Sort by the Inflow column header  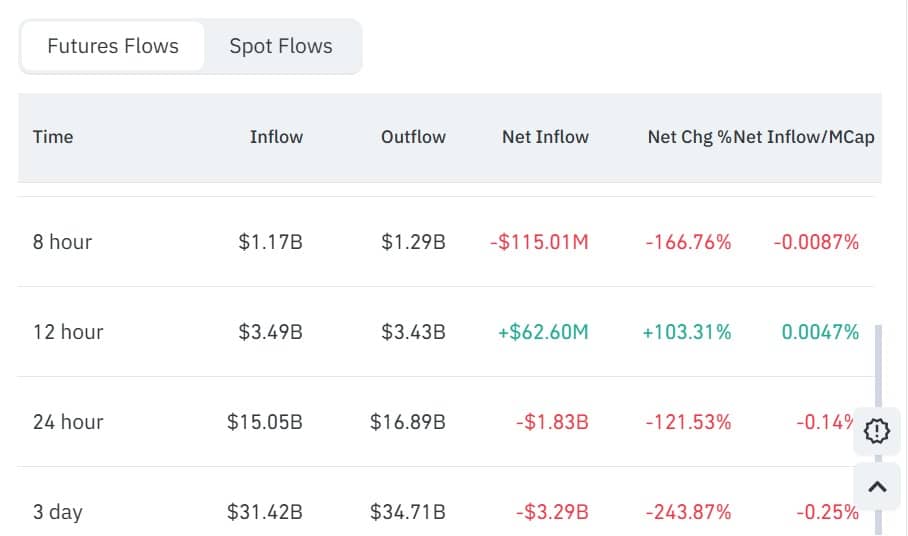[276, 137]
